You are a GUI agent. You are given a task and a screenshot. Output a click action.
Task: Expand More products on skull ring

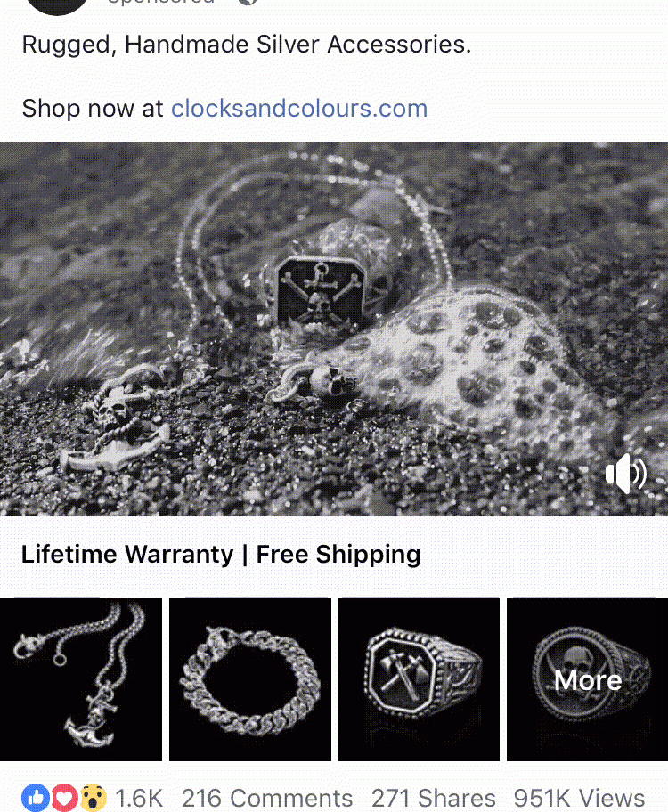587,679
